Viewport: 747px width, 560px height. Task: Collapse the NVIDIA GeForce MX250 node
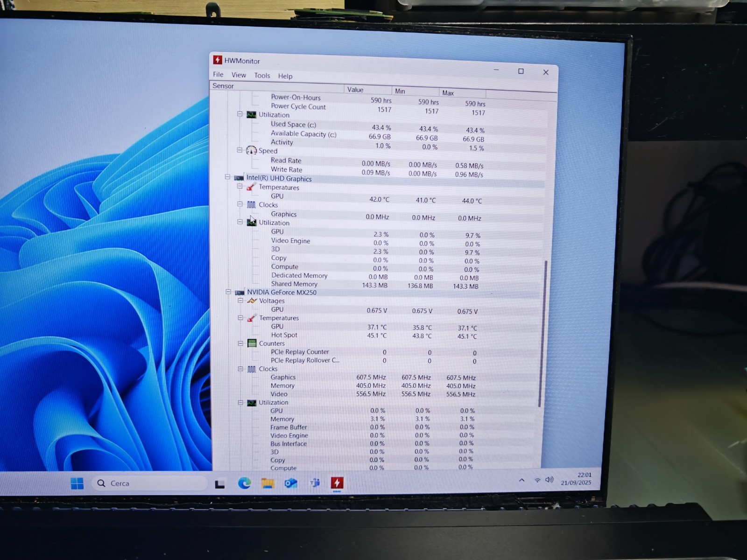pos(228,292)
